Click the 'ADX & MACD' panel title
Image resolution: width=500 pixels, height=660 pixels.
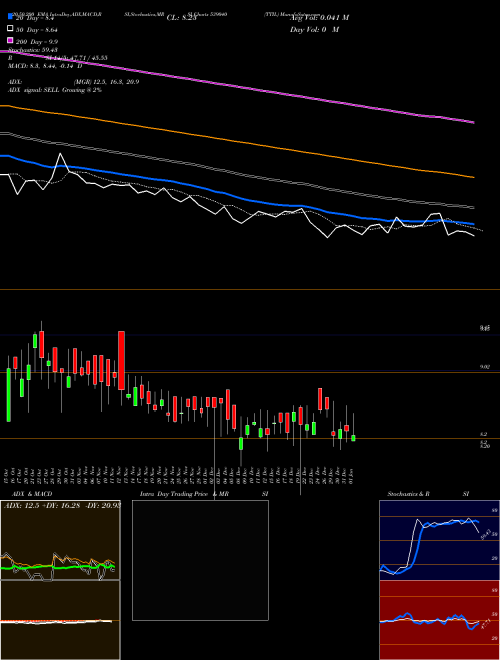click(32, 494)
